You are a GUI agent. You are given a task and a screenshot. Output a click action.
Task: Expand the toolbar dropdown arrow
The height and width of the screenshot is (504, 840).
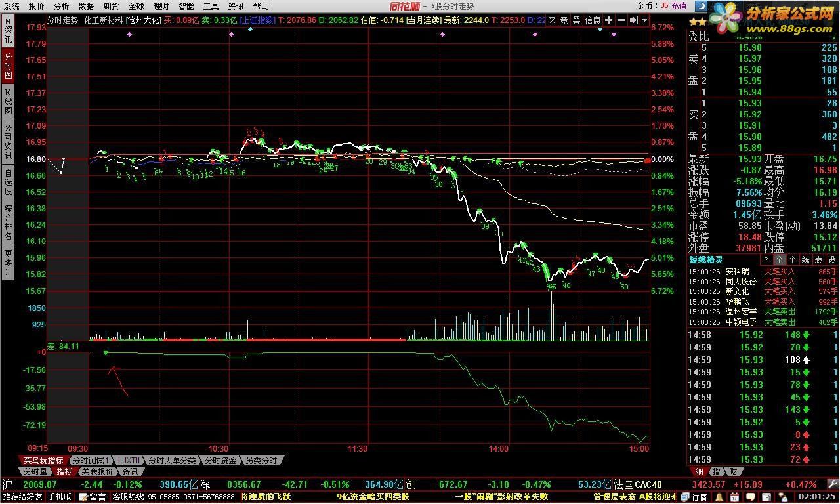click(644, 20)
